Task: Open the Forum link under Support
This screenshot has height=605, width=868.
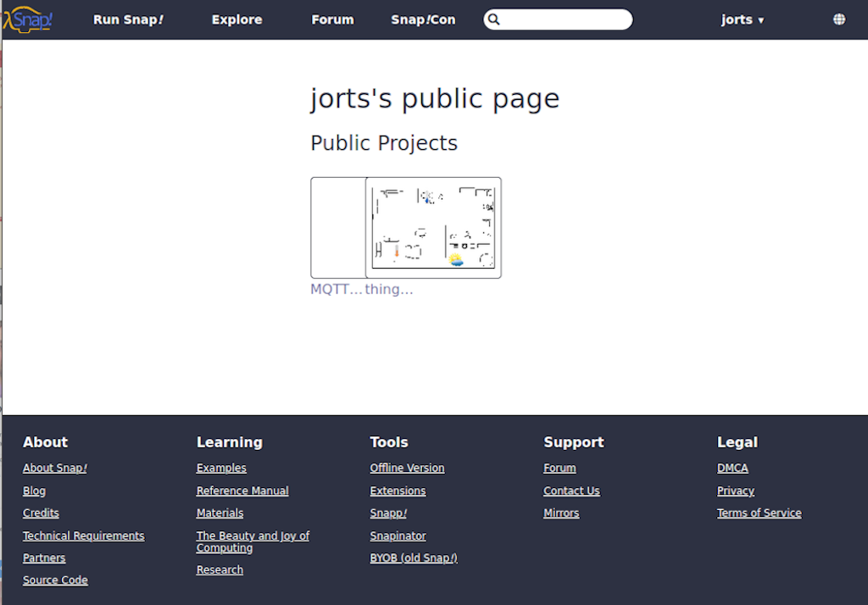Action: [559, 469]
